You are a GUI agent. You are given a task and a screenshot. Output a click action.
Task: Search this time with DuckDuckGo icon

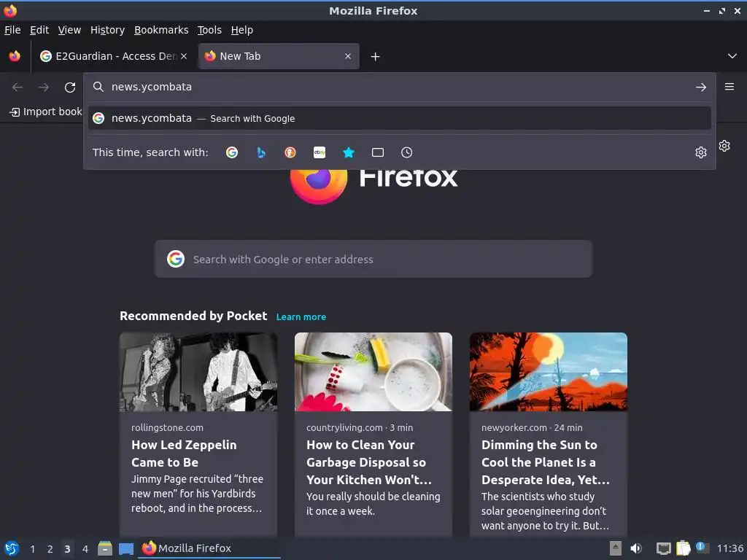tap(290, 152)
